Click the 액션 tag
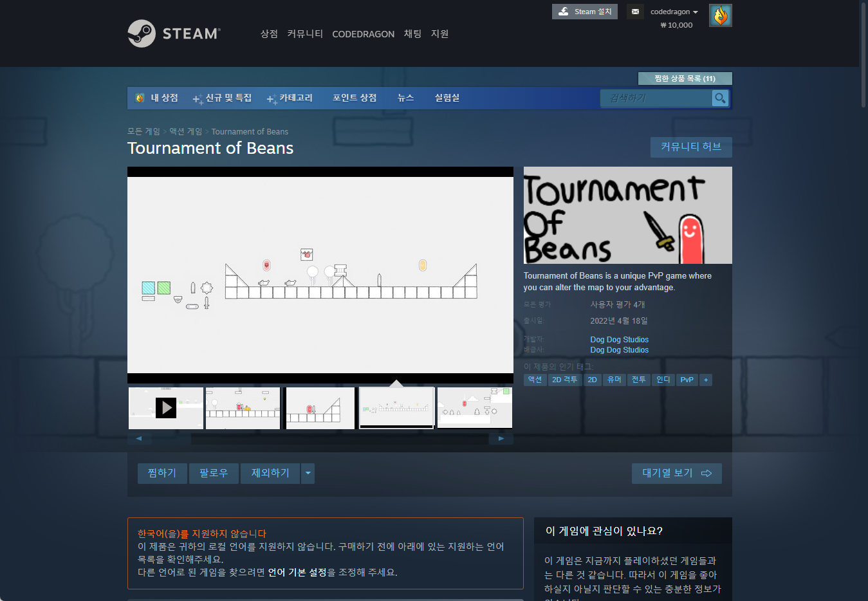This screenshot has width=868, height=601. (535, 380)
